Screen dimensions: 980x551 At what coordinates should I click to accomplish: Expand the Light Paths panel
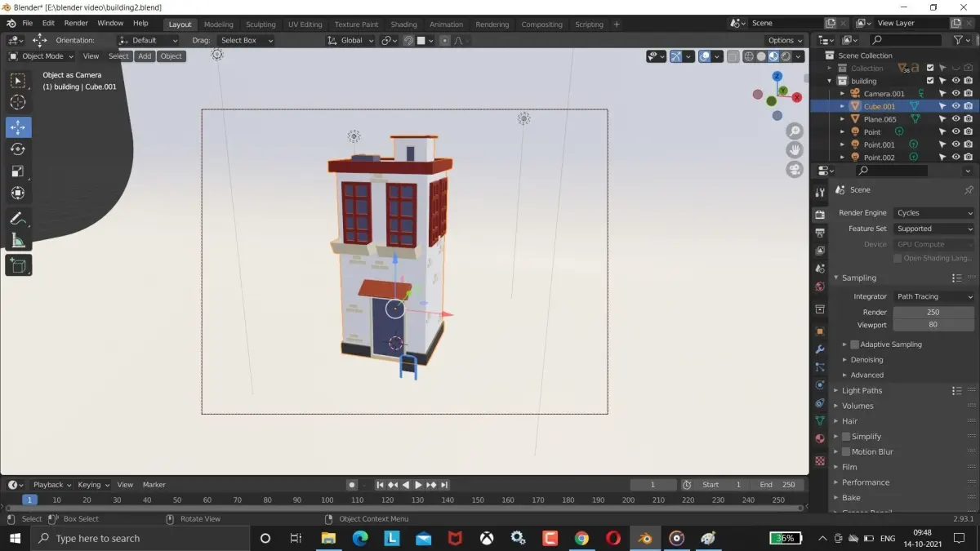862,390
